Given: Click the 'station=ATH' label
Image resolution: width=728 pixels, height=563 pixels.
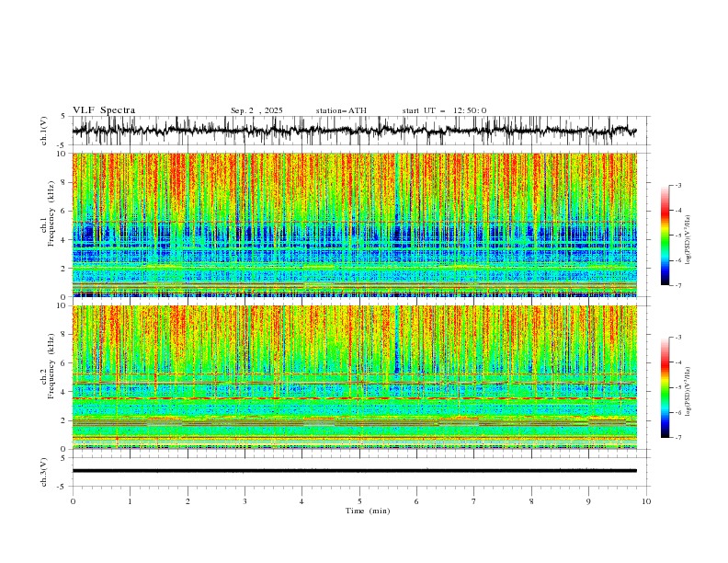Looking at the screenshot, I should (341, 110).
